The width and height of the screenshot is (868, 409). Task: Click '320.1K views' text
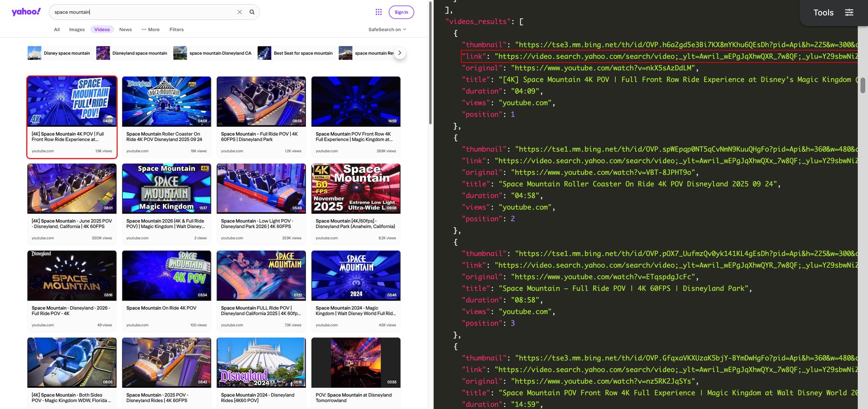(102, 238)
